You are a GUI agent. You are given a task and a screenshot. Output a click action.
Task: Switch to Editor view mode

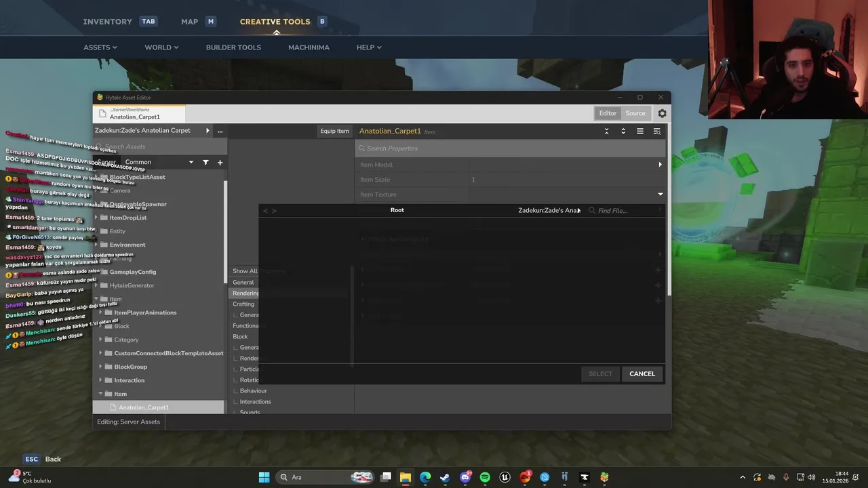coord(608,113)
